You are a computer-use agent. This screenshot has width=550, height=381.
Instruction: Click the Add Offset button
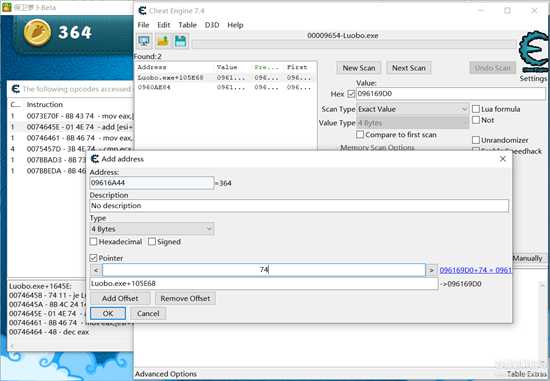point(120,299)
